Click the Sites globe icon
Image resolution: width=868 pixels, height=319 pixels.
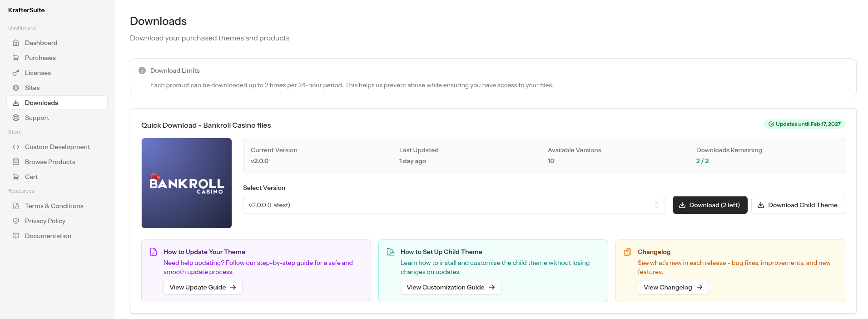(x=16, y=88)
